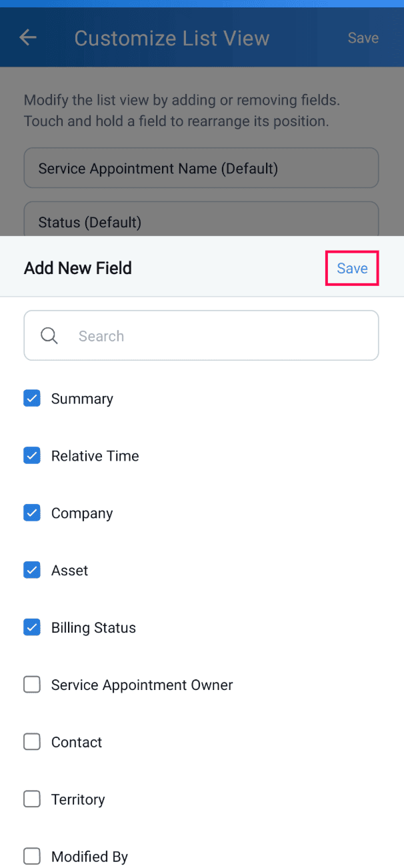Tap the Add New Field heading
The height and width of the screenshot is (868, 404).
coord(78,268)
